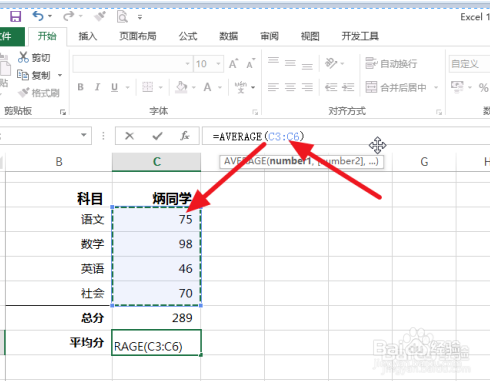Open the 视图 ribbon tab
The image size is (490, 381).
[310, 36]
